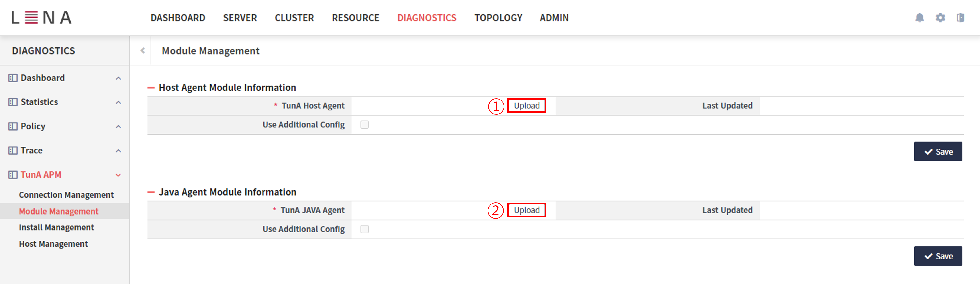980x284 pixels.
Task: Collapse the Java Agent Module Information section
Action: [151, 192]
